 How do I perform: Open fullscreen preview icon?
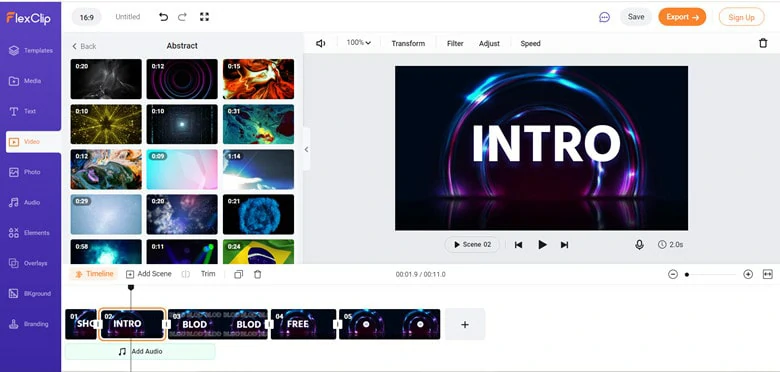click(x=204, y=17)
